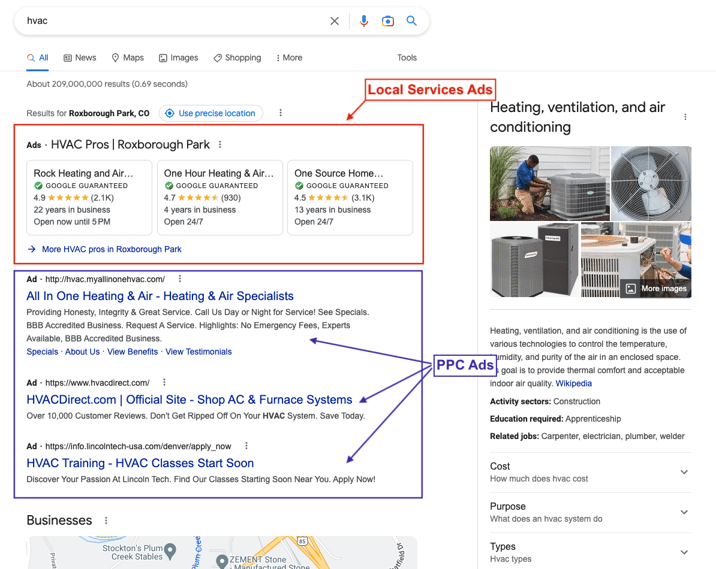Image resolution: width=716 pixels, height=569 pixels.
Task: Expand the Purpose section
Action: pos(590,512)
